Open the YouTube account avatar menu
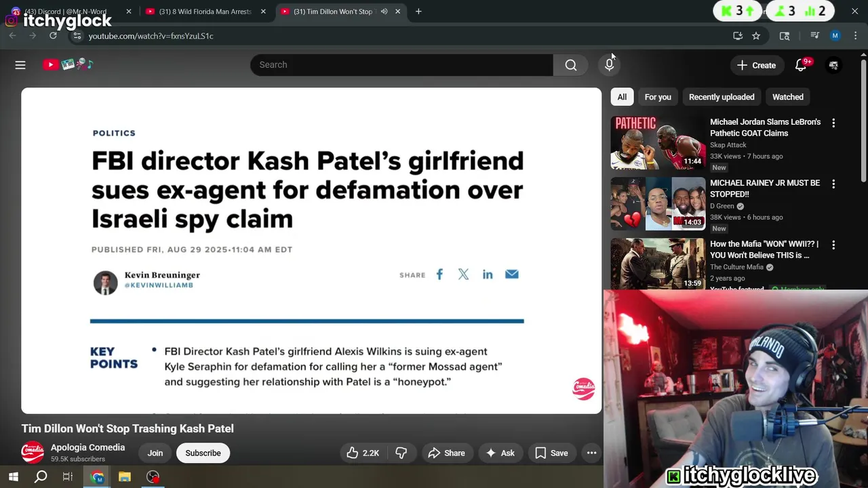The image size is (868, 488). (833, 65)
